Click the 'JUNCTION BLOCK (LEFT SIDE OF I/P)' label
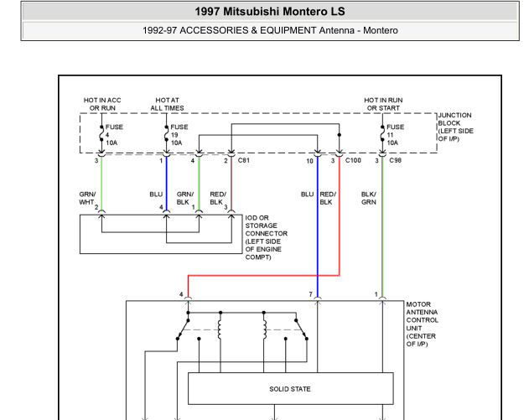 (x=455, y=127)
